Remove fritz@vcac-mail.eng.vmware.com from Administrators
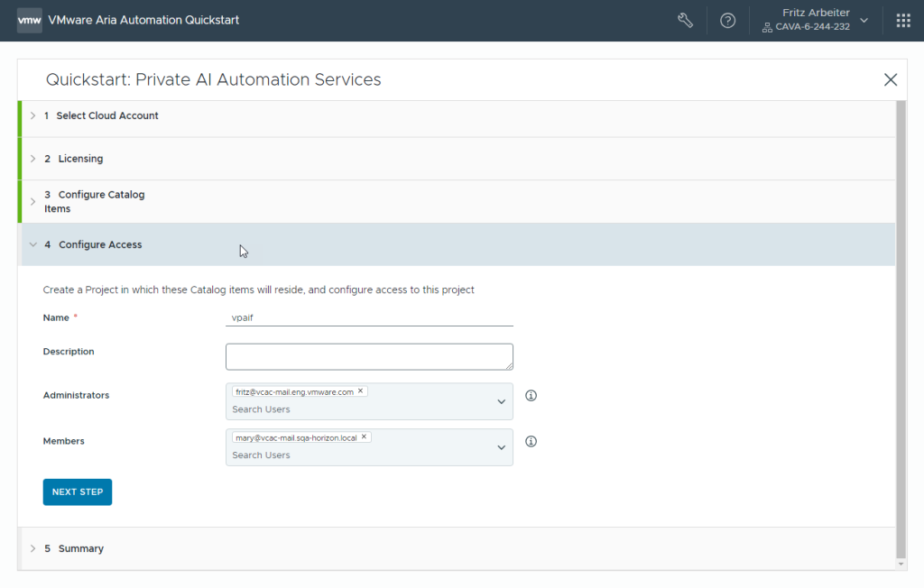Screen dimensions: 924x588 (x=361, y=391)
